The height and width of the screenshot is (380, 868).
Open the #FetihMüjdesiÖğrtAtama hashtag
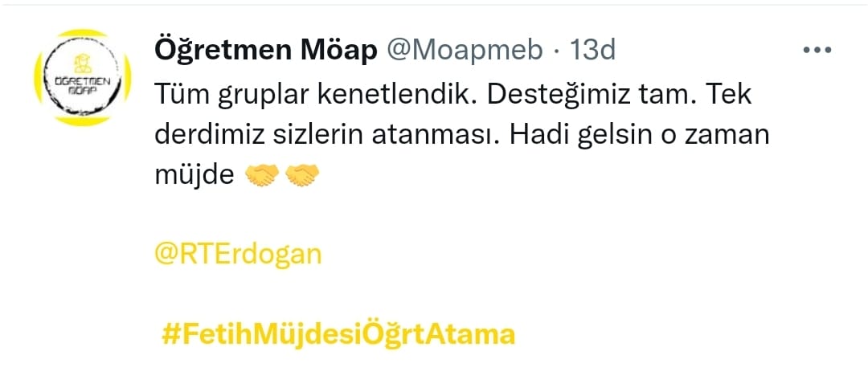(338, 333)
